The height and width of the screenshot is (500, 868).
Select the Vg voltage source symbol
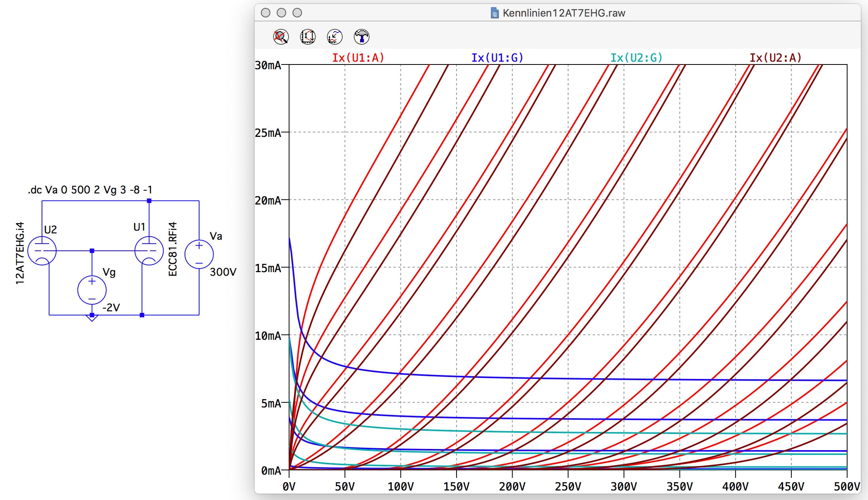(x=92, y=290)
